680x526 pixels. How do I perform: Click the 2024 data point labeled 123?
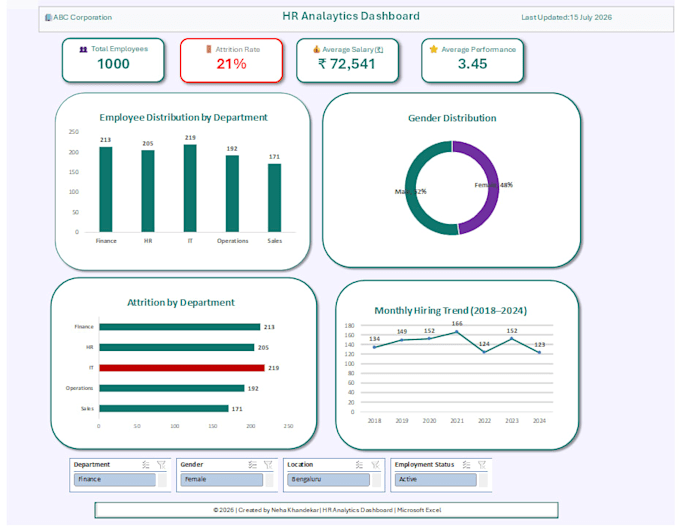coord(539,353)
